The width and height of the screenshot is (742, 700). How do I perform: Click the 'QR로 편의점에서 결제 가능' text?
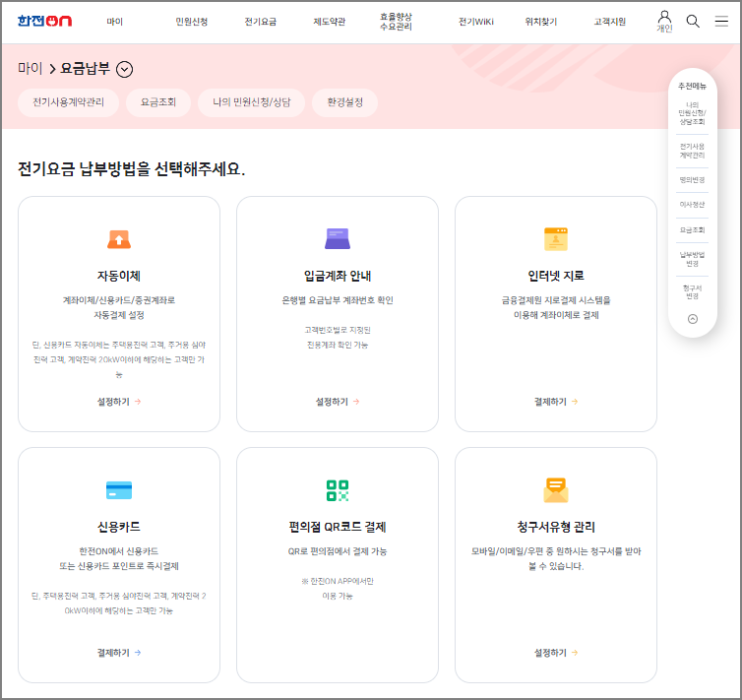click(338, 551)
